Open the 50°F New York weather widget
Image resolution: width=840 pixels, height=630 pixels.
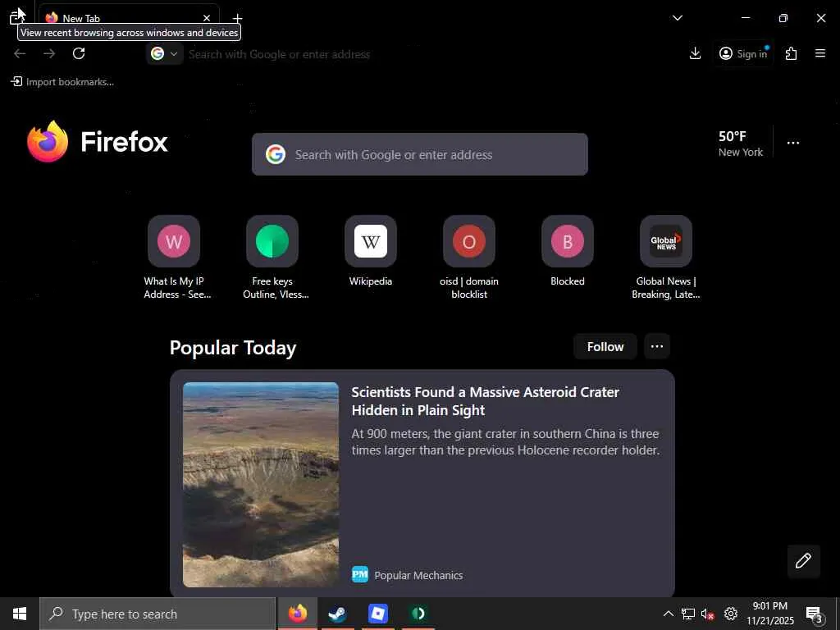(741, 144)
